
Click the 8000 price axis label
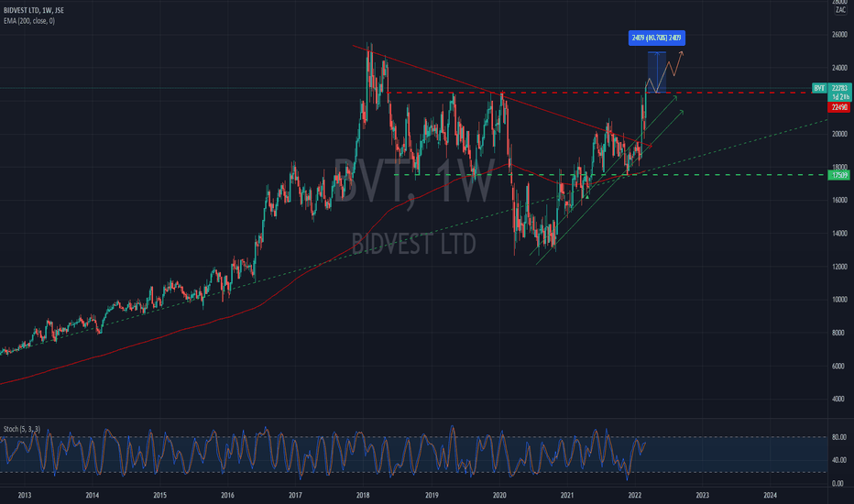pos(839,333)
